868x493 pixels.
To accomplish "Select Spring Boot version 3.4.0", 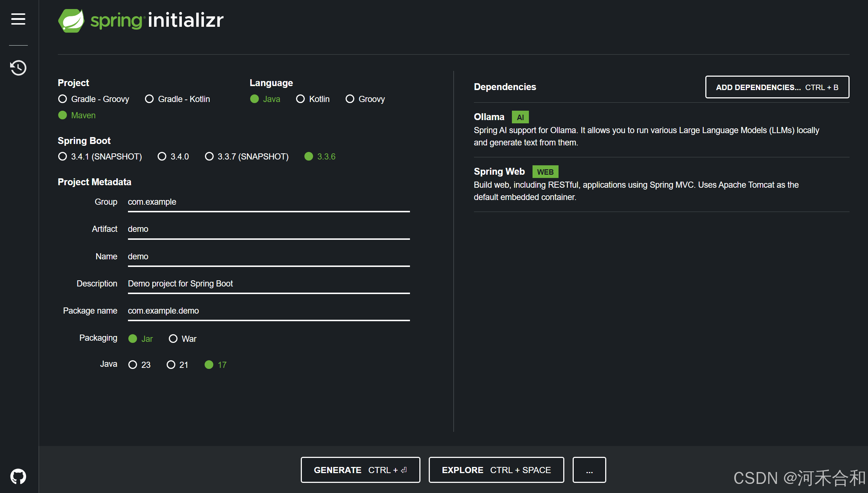I will [x=162, y=156].
